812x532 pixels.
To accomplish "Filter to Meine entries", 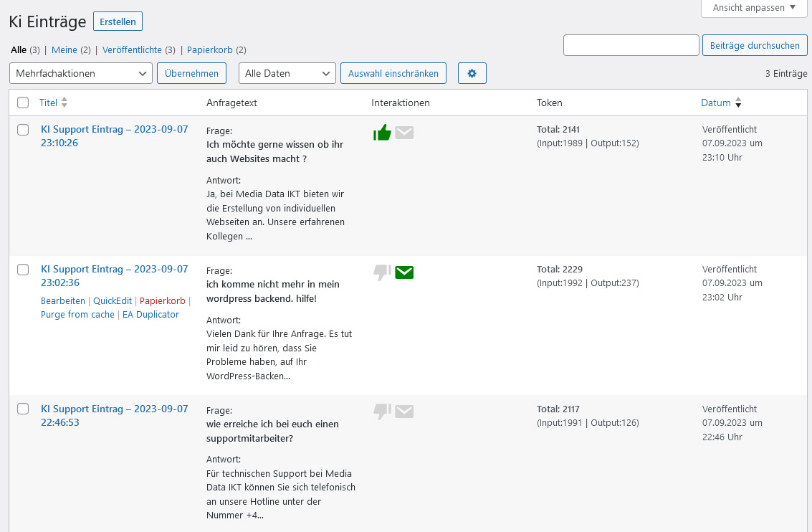I will (65, 49).
